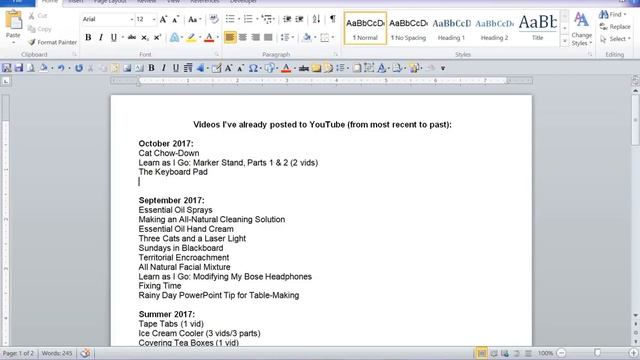
Task: Click the Text Effects glowing A icon
Action: [x=174, y=38]
